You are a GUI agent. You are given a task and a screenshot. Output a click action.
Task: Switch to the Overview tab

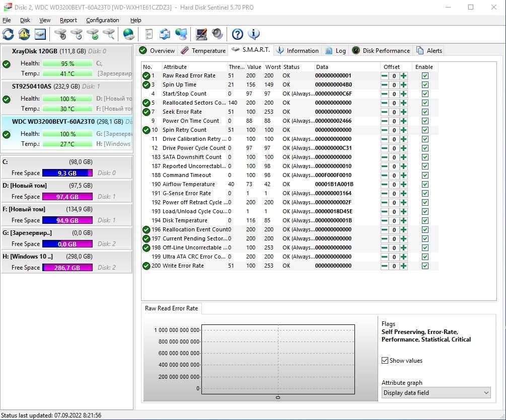click(x=157, y=51)
